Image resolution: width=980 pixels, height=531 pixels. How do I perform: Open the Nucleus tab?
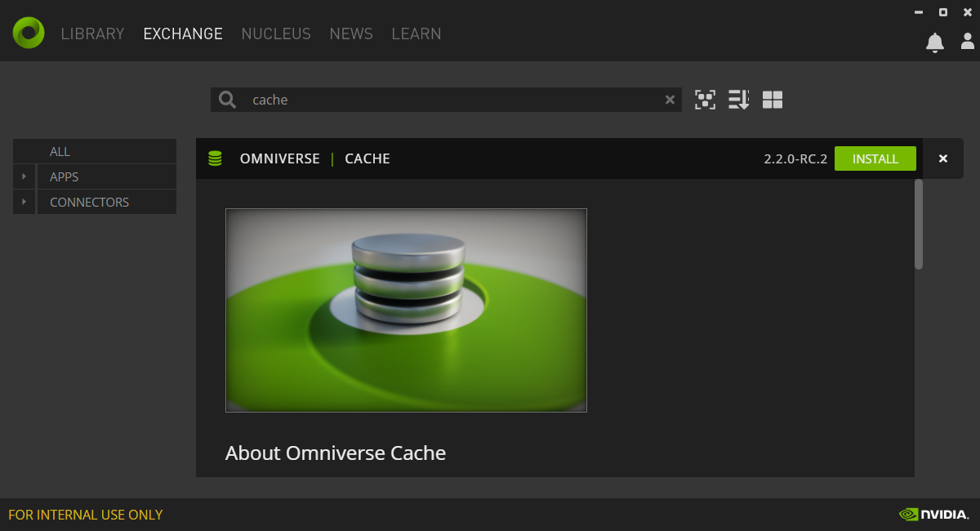pos(276,33)
